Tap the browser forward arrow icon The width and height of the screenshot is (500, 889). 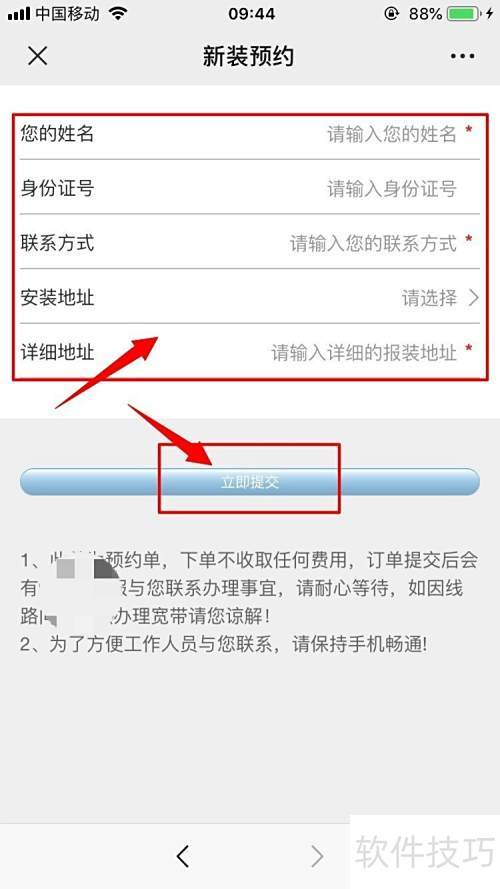[317, 856]
